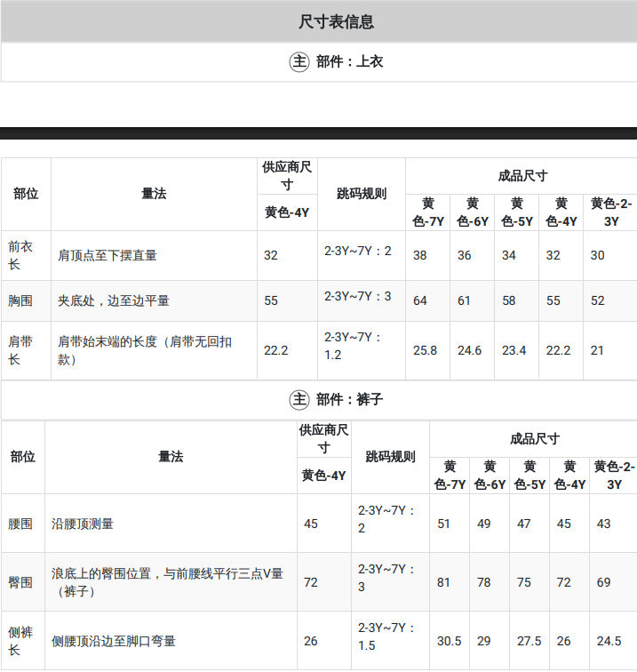Click the 主 icon beside 部件：裤子
Image resolution: width=637 pixels, height=672 pixels.
[x=299, y=399]
